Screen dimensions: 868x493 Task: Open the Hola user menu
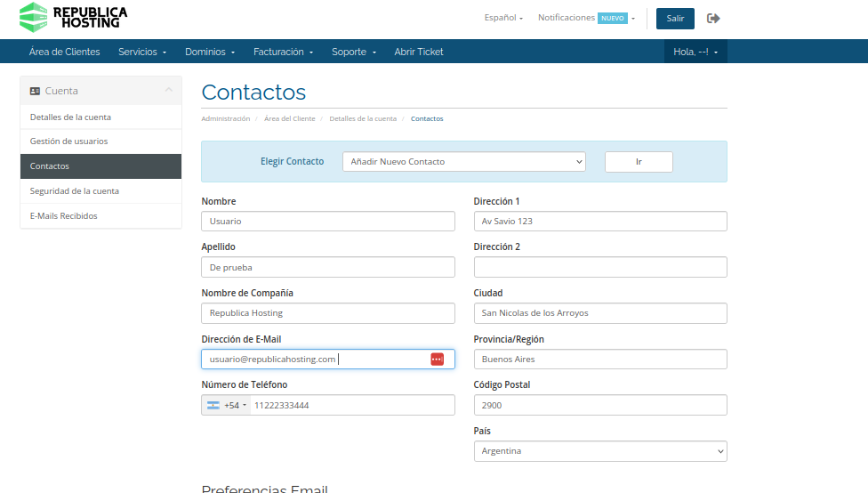[x=695, y=52]
